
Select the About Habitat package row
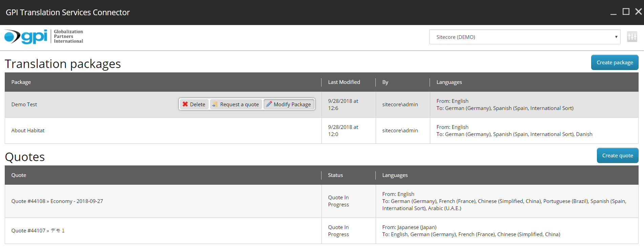[28, 131]
